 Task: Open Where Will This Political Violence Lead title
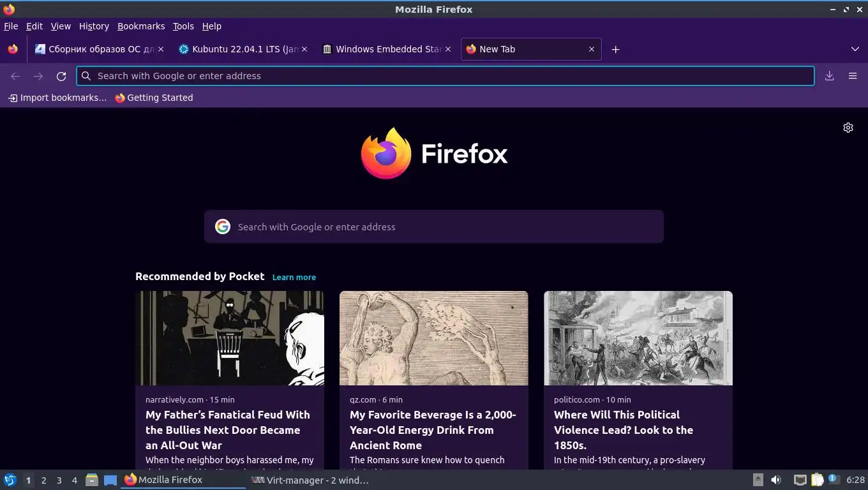[624, 430]
